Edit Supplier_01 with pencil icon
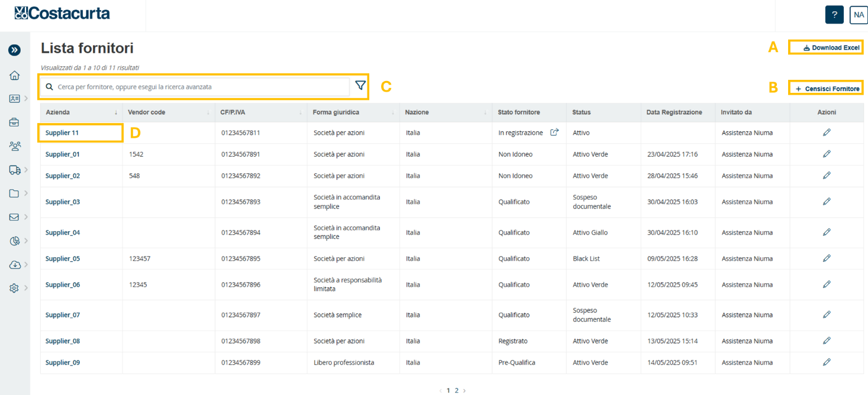 [x=827, y=154]
